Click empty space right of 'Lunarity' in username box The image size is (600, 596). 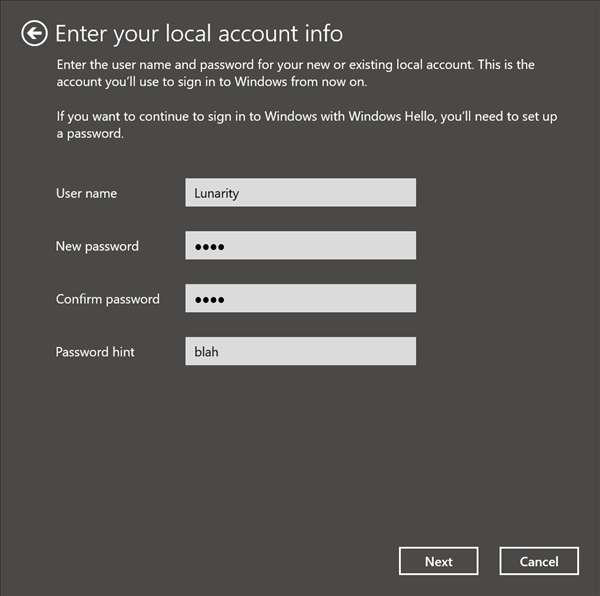tap(340, 193)
